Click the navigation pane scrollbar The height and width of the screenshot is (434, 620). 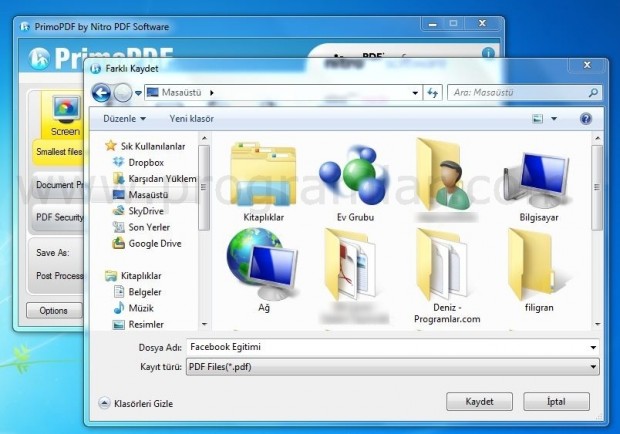point(204,188)
